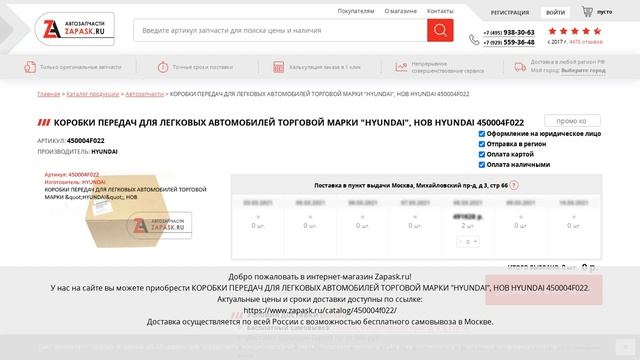Viewport: 640px width, 360px height.
Task: Click manufacturer HYUNDAI text
Action: (104, 151)
